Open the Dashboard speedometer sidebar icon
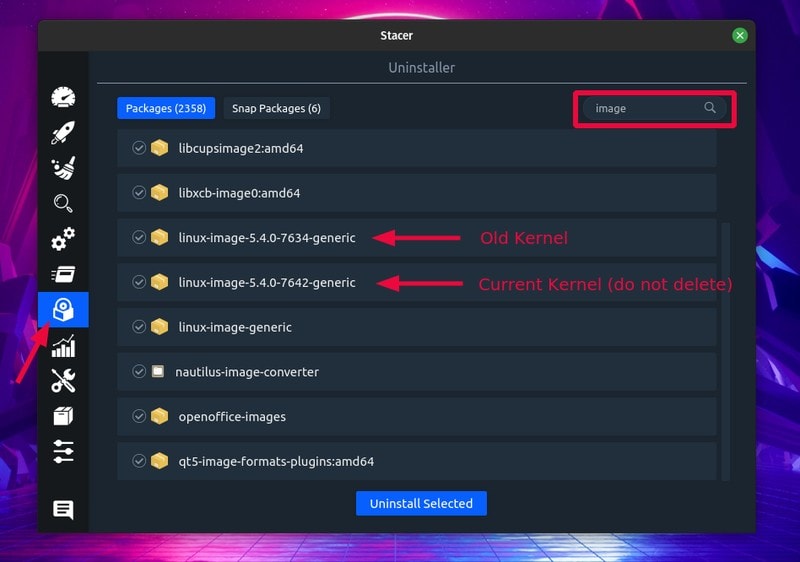 coord(63,98)
